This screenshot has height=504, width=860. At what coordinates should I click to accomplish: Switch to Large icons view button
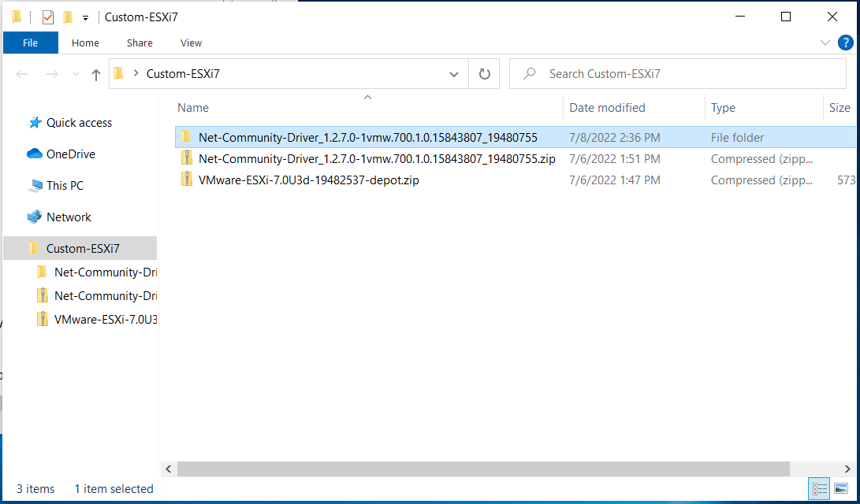pyautogui.click(x=841, y=488)
